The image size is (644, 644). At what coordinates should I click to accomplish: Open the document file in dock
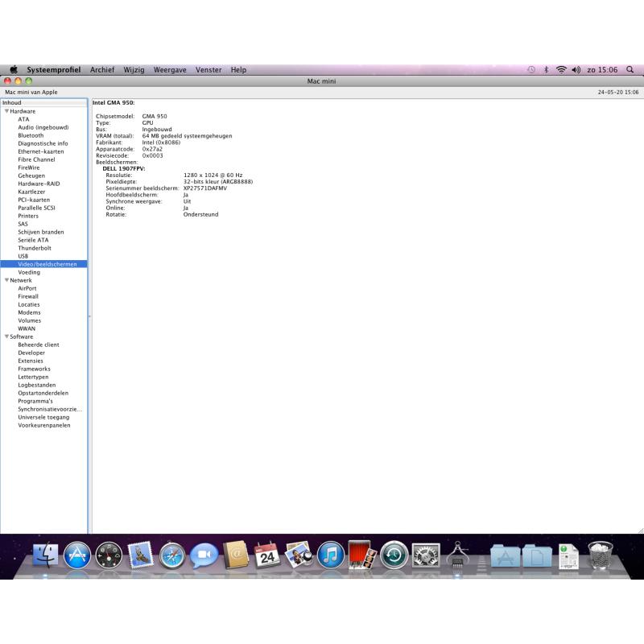569,556
